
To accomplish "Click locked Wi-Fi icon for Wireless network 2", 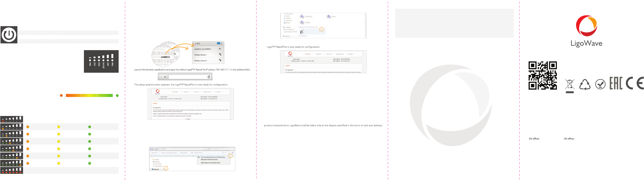I will 220,60.
